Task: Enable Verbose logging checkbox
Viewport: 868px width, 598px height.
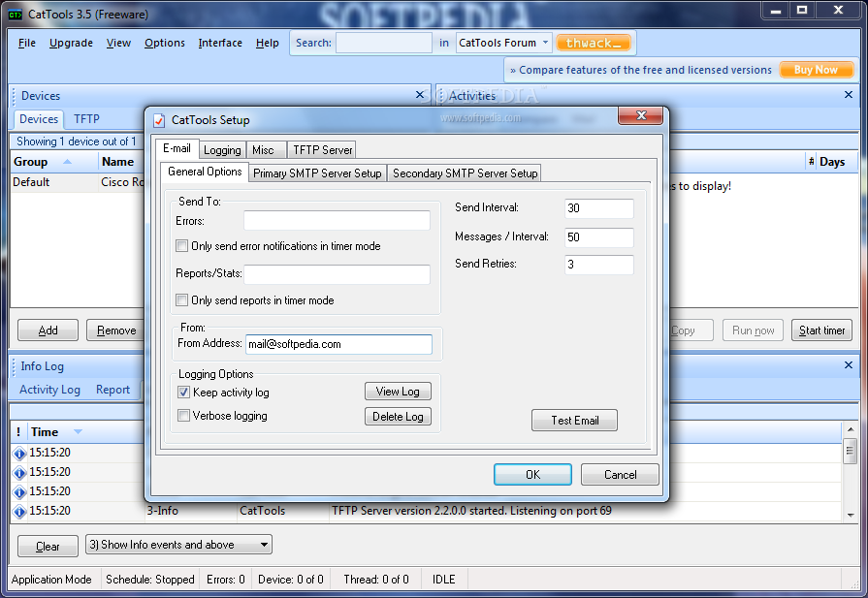Action: [x=183, y=416]
